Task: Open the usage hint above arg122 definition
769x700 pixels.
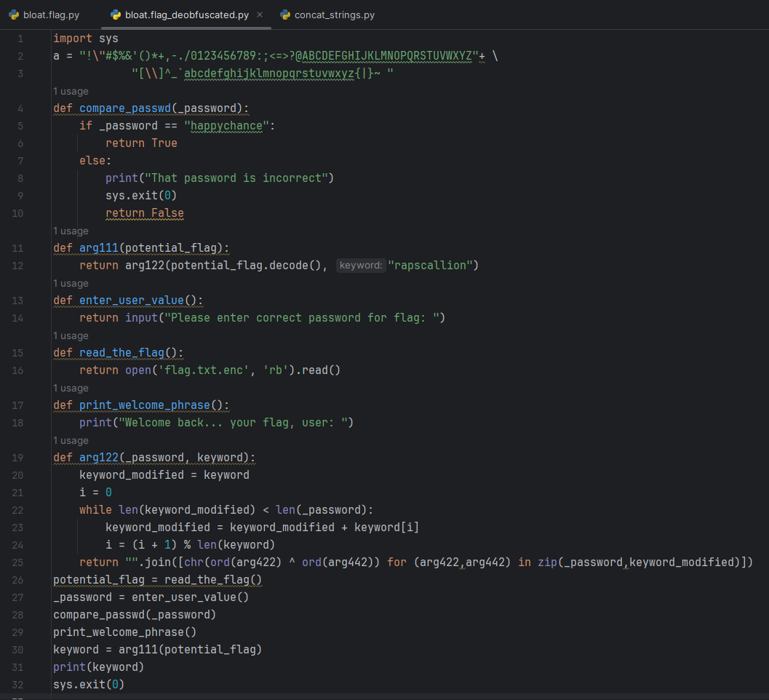Action: click(71, 441)
